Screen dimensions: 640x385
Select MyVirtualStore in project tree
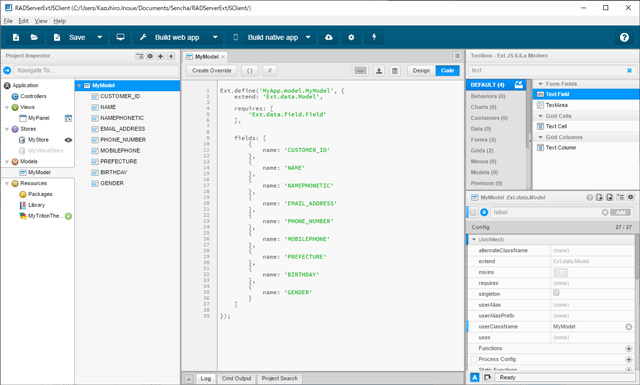(x=45, y=151)
